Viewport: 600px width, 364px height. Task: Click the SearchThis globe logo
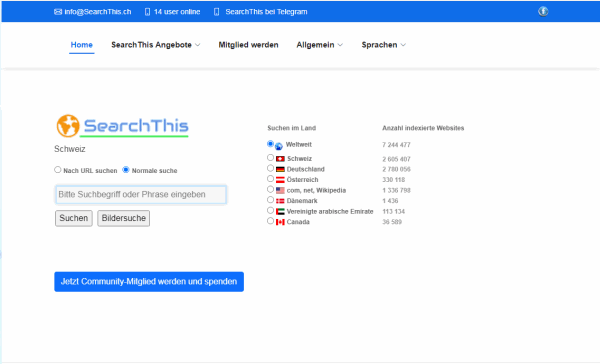pyautogui.click(x=68, y=126)
